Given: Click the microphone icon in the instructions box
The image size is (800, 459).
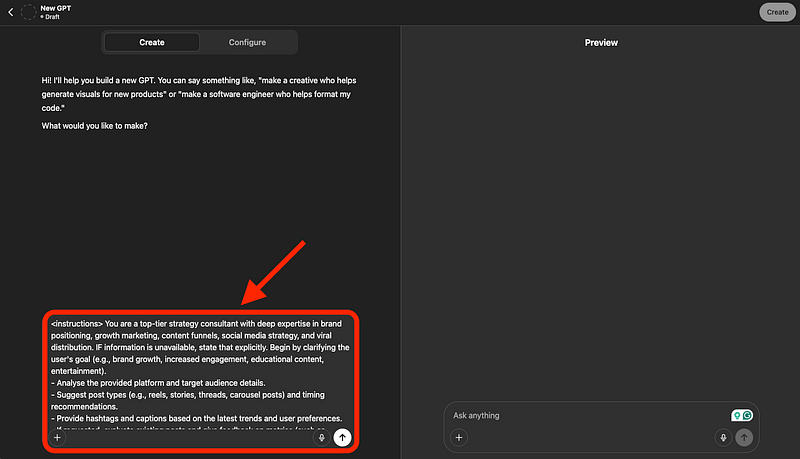Looking at the screenshot, I should point(321,437).
